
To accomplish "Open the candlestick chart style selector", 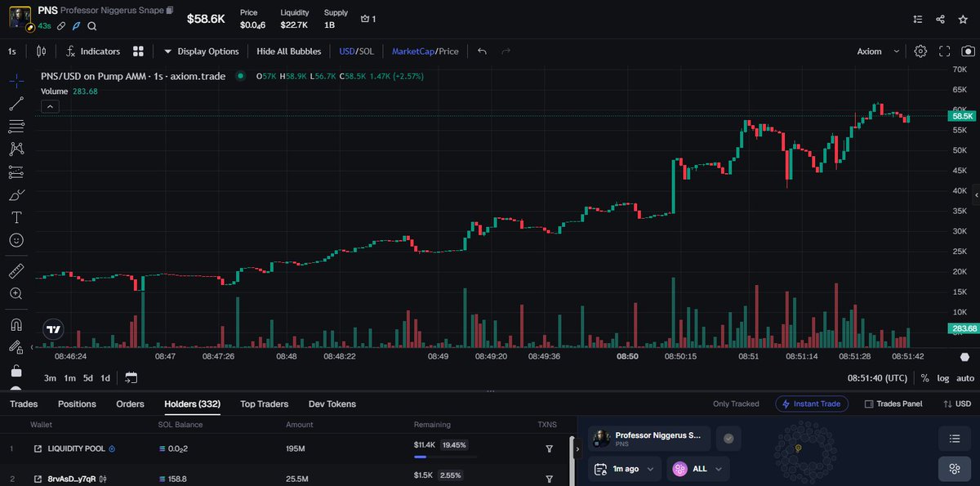I will (x=42, y=51).
